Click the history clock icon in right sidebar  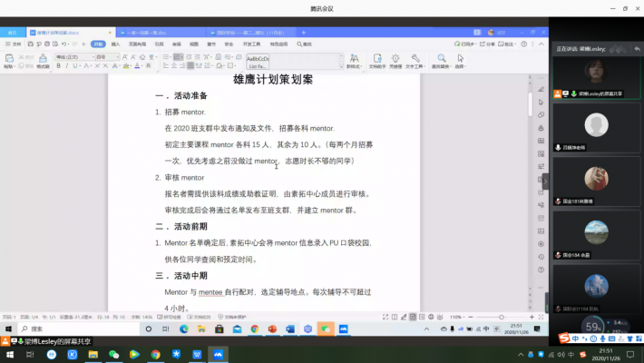pyautogui.click(x=541, y=257)
